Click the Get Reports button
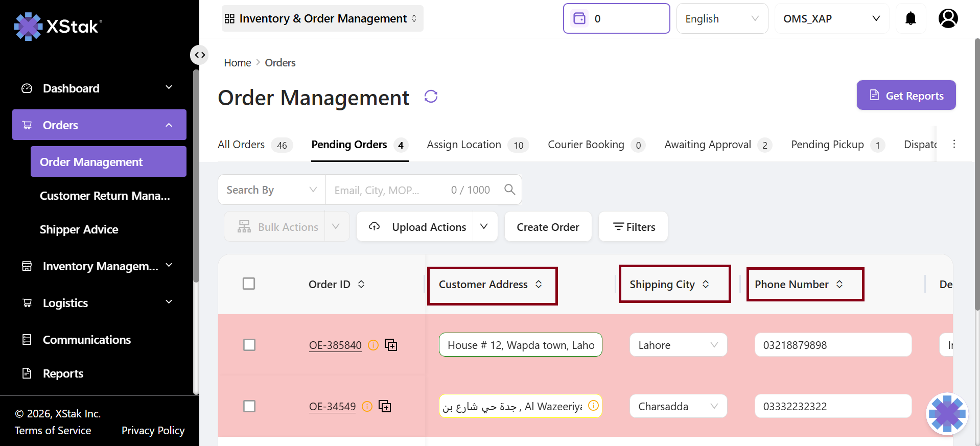980x446 pixels. [905, 96]
